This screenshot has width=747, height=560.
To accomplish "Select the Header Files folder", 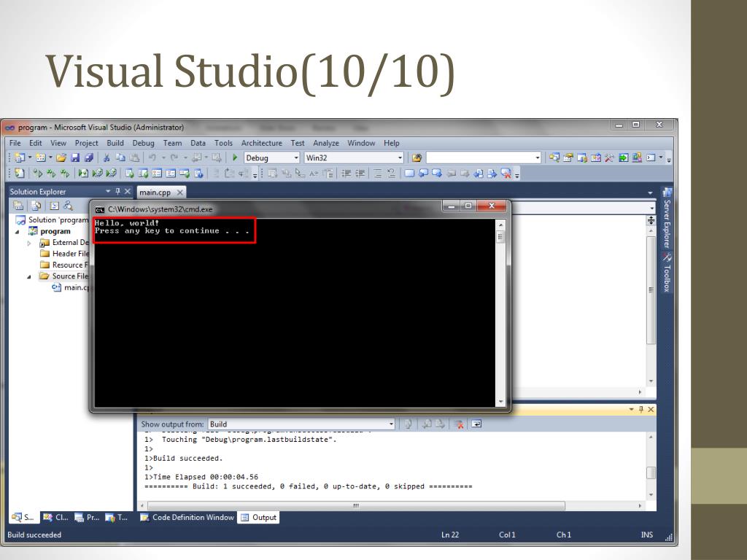I will point(65,254).
